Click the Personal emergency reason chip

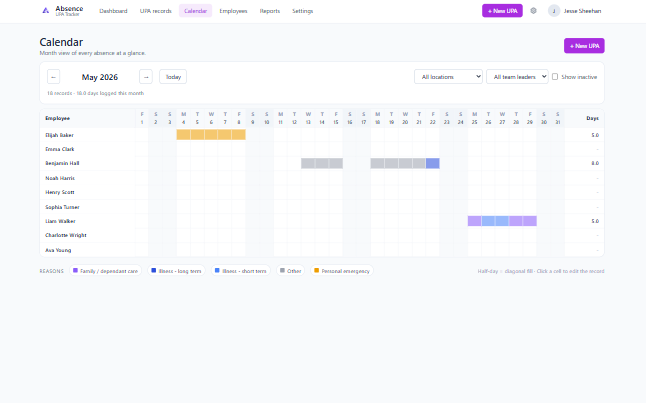342,271
